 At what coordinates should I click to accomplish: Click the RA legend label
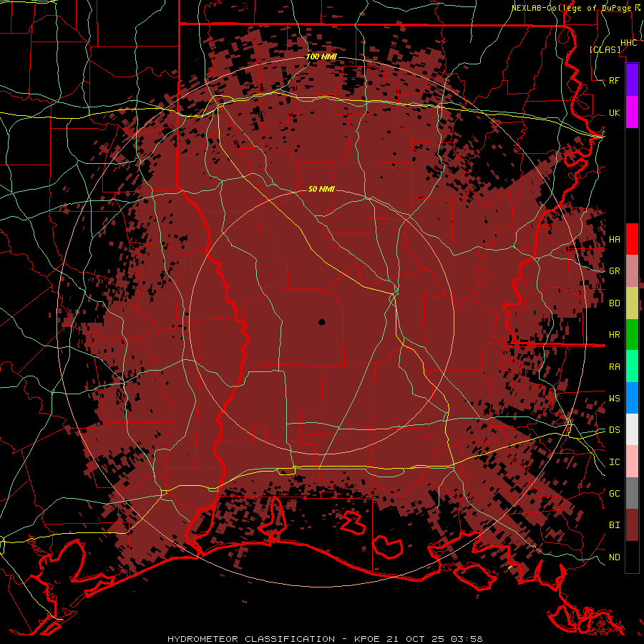[x=615, y=367]
